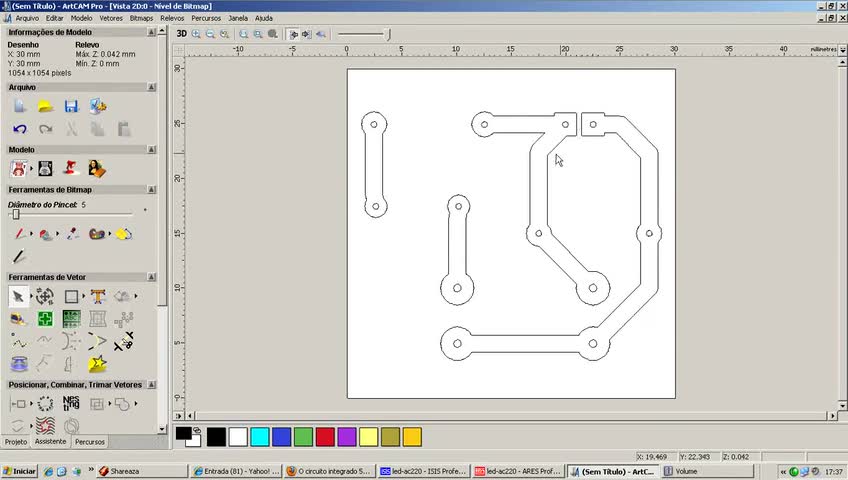Open the Vetores menu

[x=111, y=18]
